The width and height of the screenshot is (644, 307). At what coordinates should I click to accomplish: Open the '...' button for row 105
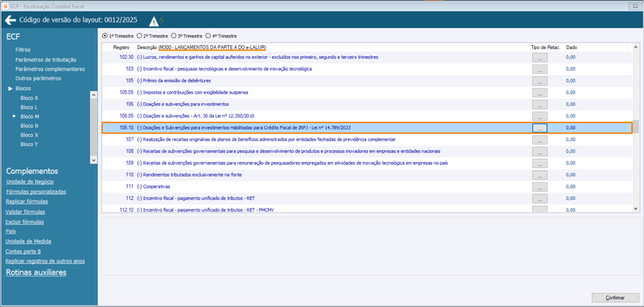[539, 81]
